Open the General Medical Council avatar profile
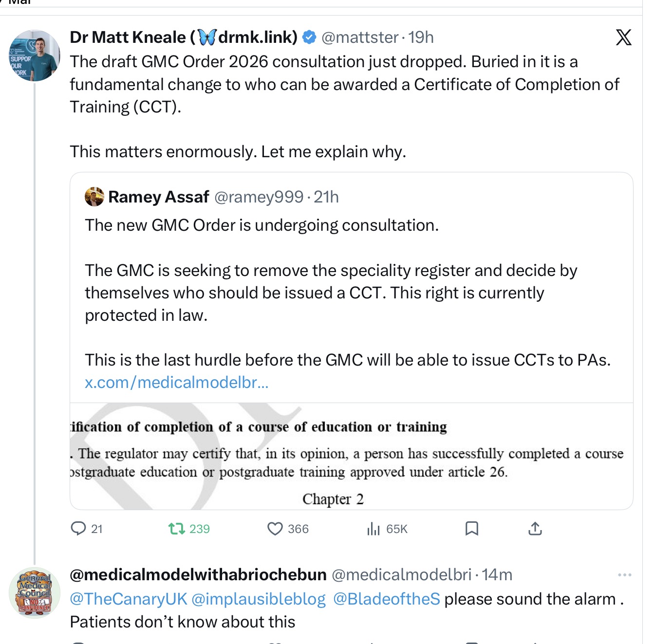 tap(35, 592)
